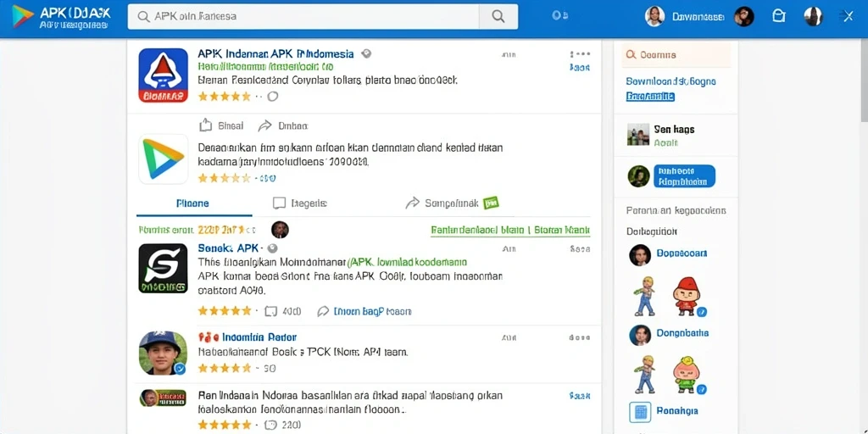The image size is (868, 434).
Task: Click the rightmost dark avatar in header
Action: coord(813,17)
